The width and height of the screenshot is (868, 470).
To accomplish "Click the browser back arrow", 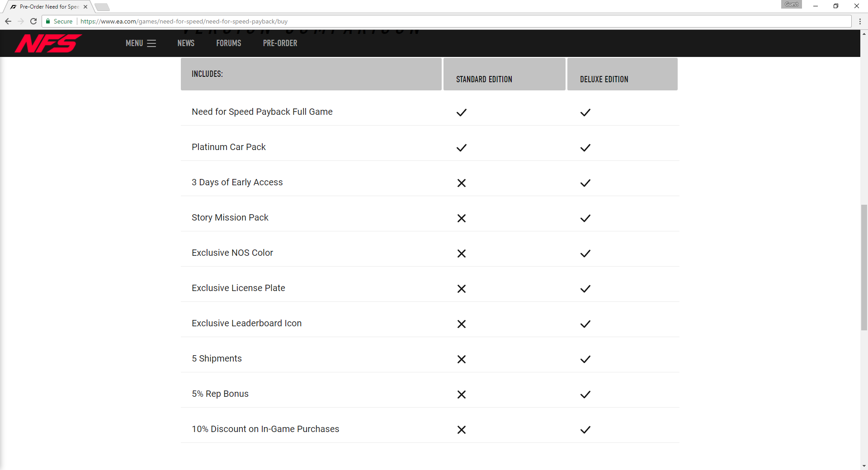I will [8, 21].
